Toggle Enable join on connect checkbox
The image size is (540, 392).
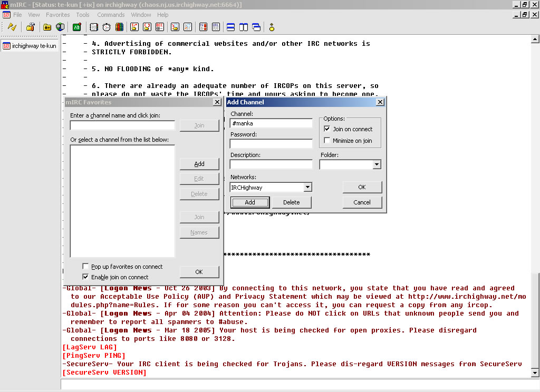click(x=85, y=277)
